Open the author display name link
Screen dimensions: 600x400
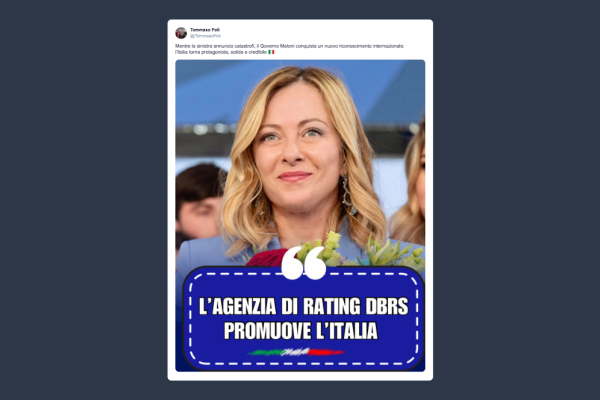coord(205,30)
